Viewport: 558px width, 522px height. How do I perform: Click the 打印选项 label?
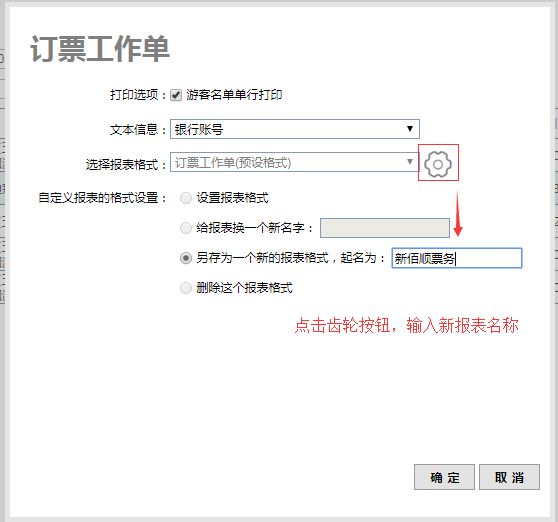tap(134, 95)
